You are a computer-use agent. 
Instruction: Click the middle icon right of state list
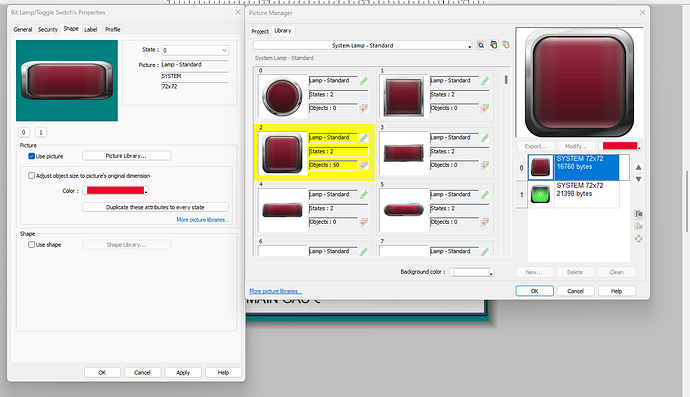click(639, 226)
